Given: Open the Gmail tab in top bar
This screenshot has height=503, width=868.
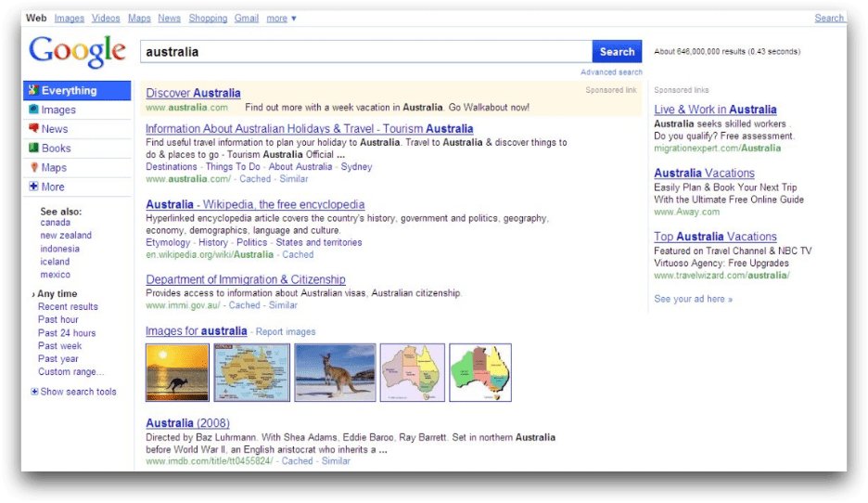Looking at the screenshot, I should tap(246, 19).
